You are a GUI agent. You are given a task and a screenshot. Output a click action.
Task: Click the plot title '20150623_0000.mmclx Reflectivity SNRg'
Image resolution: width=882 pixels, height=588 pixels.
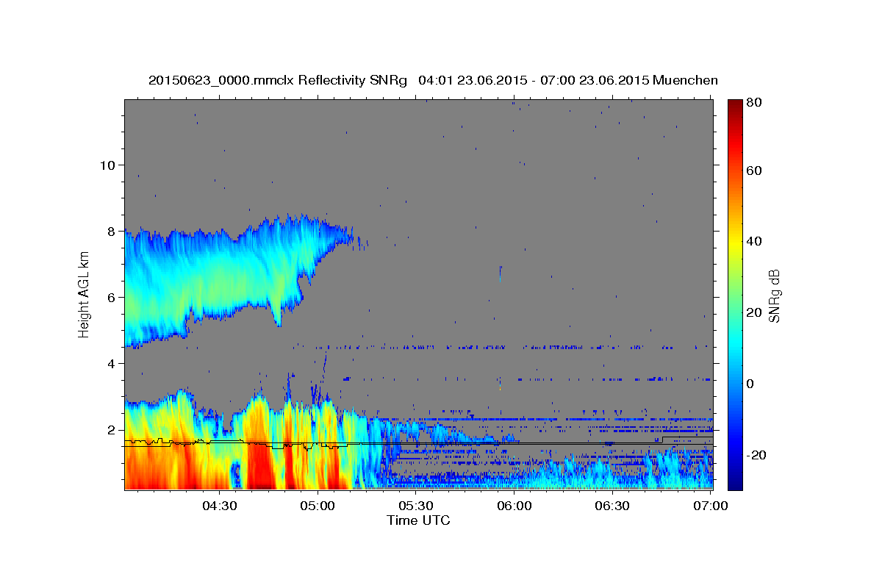click(x=278, y=80)
